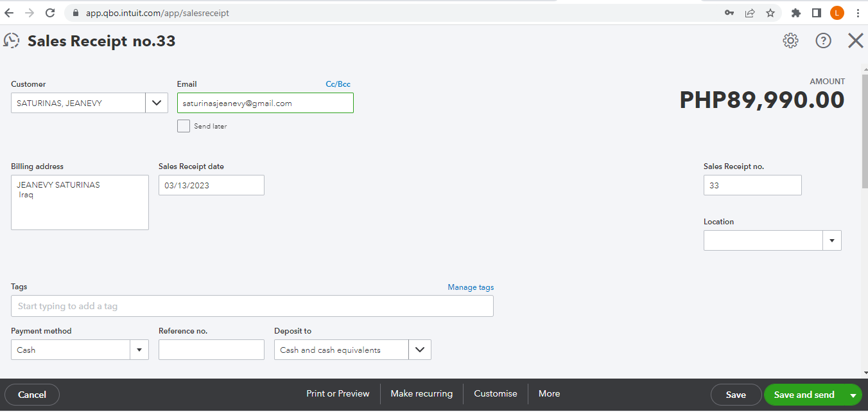Viewport: 868px width, 412px height.
Task: Expand the Customer dropdown
Action: pos(157,103)
